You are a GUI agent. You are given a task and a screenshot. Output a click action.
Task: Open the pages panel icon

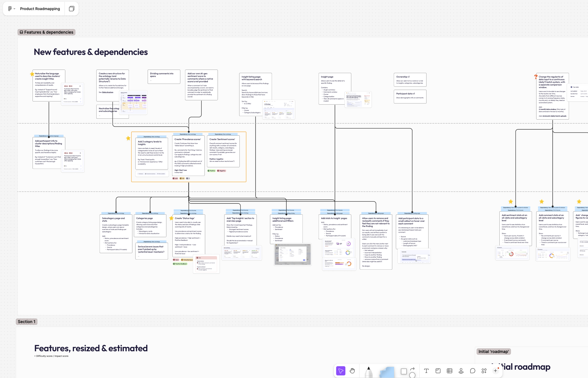click(72, 9)
